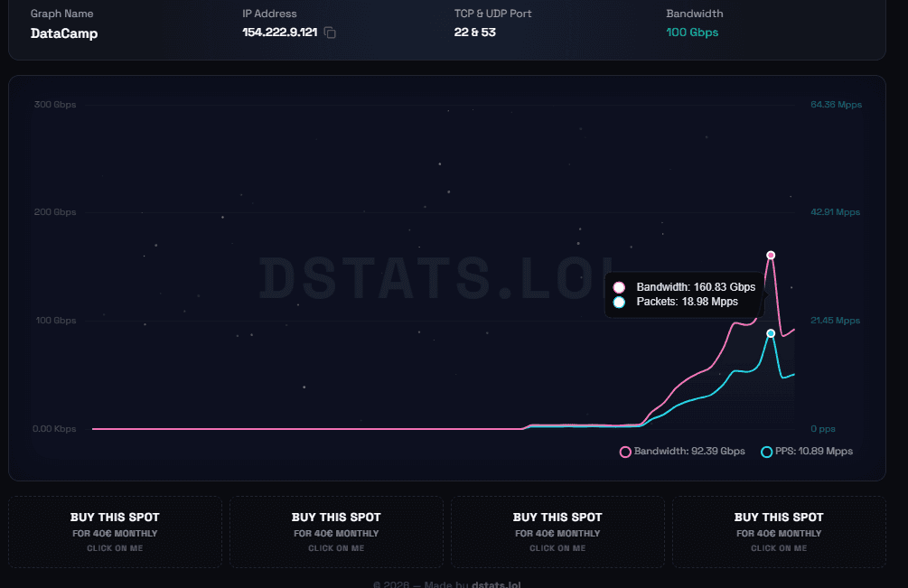Open the dstats.lol footer link
908x588 pixels.
[496, 584]
